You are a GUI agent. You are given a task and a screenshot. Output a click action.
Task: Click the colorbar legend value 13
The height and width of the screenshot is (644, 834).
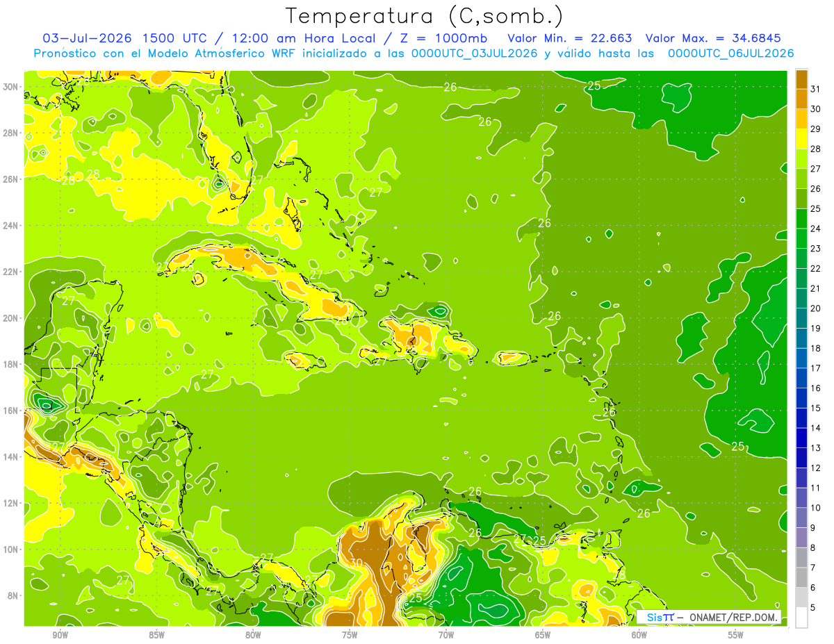click(x=816, y=448)
